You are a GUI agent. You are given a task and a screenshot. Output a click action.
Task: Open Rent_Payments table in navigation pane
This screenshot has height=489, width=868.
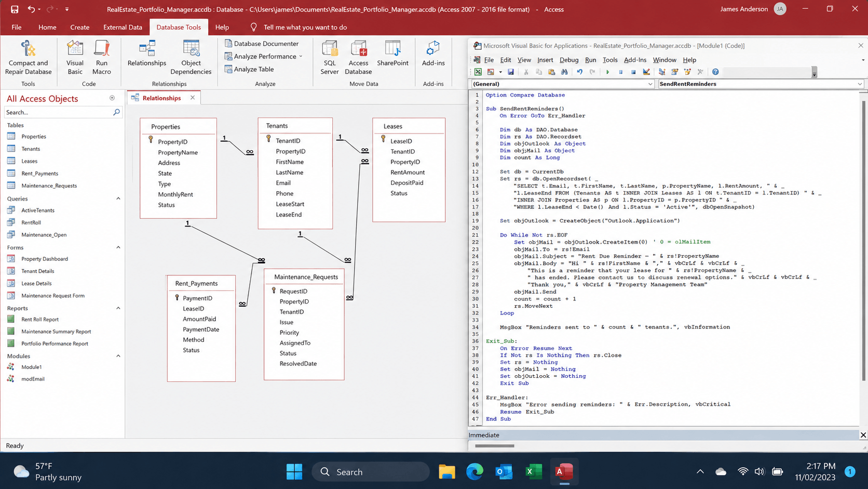coord(39,174)
